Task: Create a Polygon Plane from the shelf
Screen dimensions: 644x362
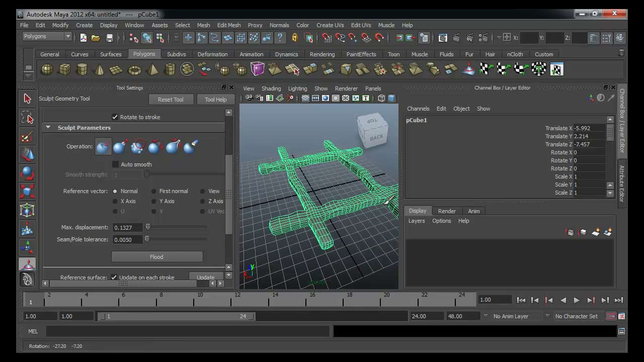Action: pos(116,69)
